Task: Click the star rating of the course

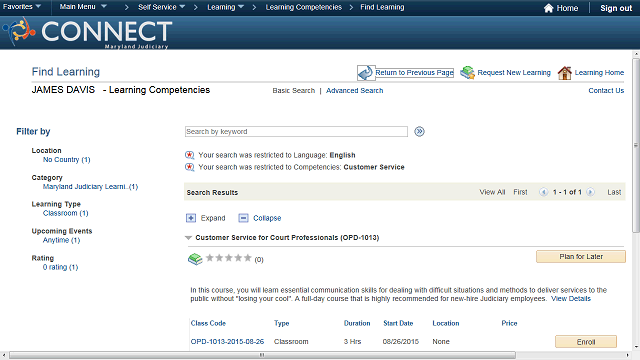Action: click(229, 258)
